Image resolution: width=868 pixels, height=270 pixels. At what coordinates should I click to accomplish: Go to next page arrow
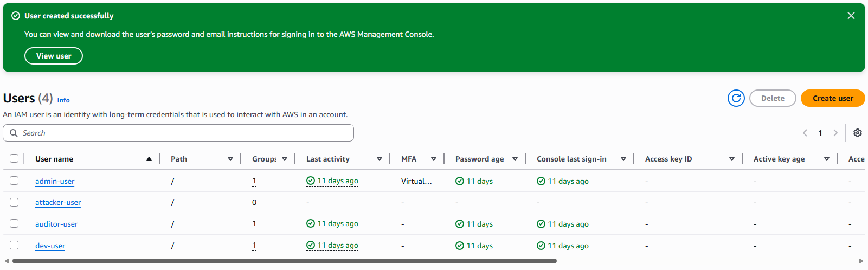coord(835,133)
